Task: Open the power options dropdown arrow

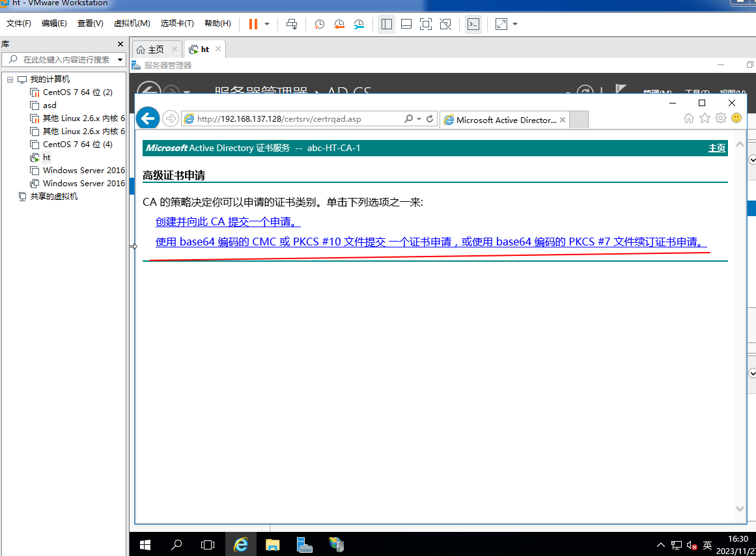Action: coord(266,24)
